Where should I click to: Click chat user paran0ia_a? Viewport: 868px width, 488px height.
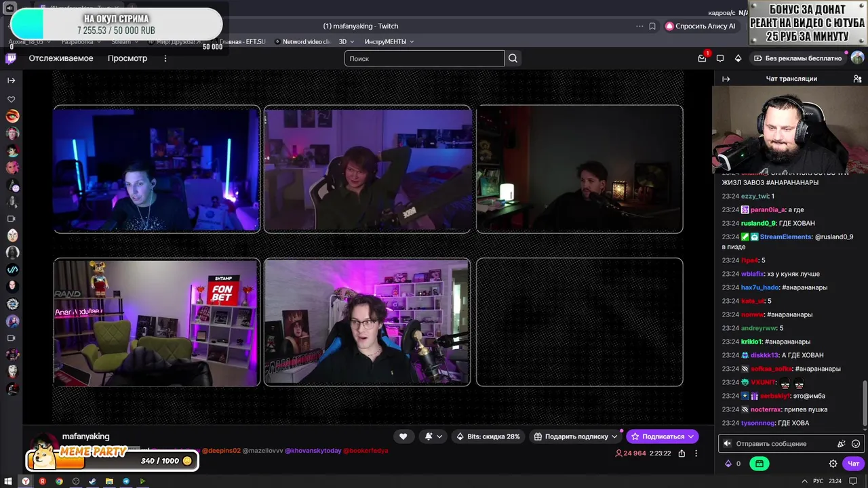pos(768,209)
